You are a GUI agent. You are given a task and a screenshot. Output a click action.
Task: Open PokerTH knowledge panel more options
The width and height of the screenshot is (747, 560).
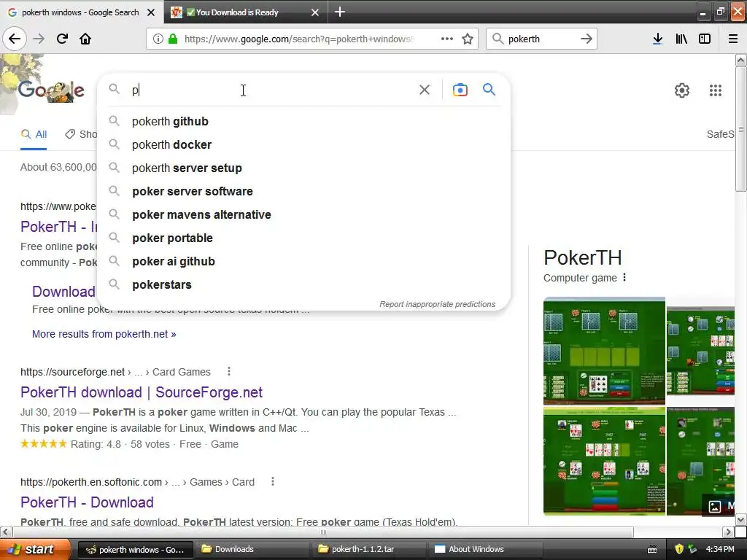pyautogui.click(x=624, y=277)
